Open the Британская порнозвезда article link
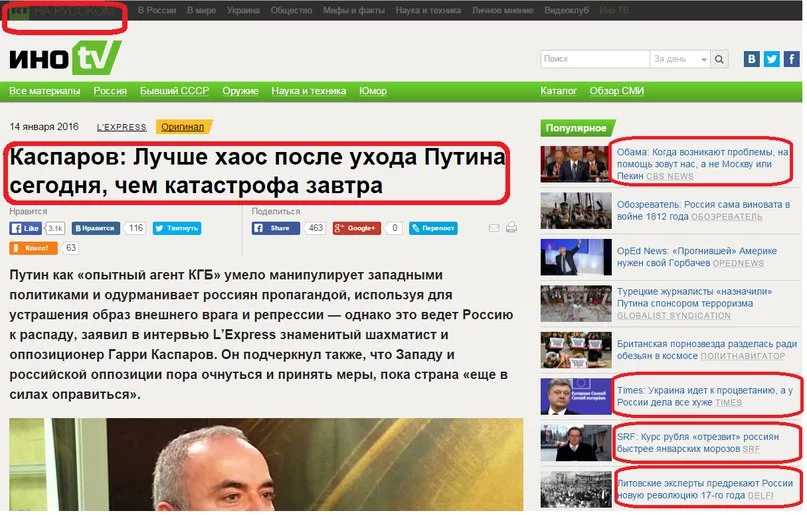This screenshot has width=807, height=515. point(707,350)
